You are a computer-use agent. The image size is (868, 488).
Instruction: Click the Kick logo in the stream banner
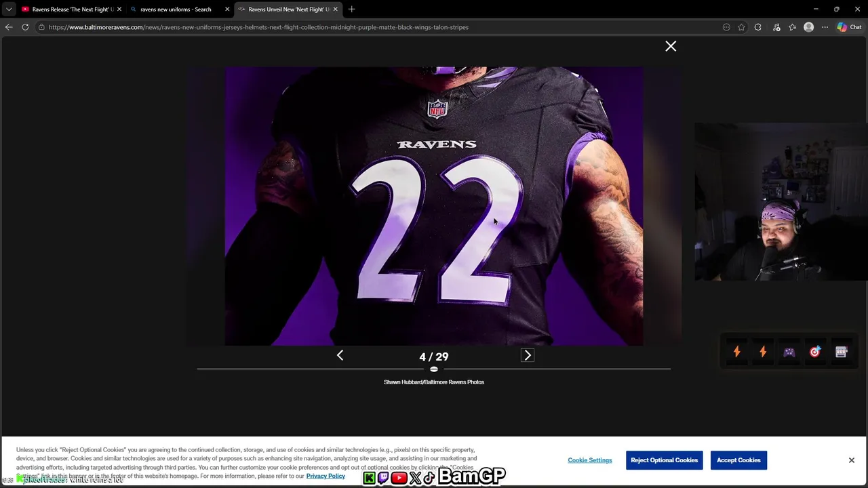pos(369,479)
